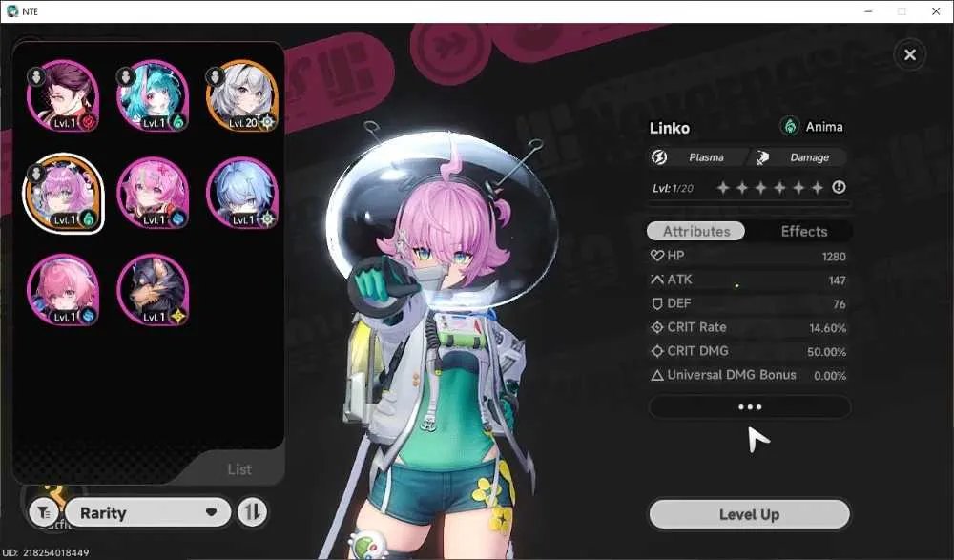
Task: Open the Rarity sort dropdown
Action: point(148,512)
